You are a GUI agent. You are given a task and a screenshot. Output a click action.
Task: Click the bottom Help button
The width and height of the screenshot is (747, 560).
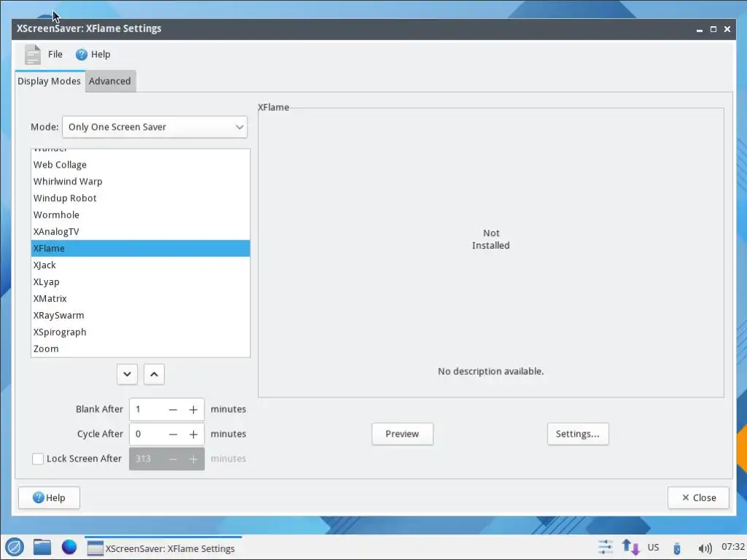(49, 497)
